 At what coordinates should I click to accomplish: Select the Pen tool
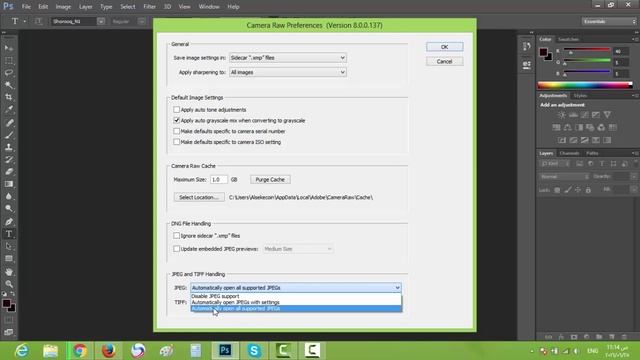click(x=9, y=222)
